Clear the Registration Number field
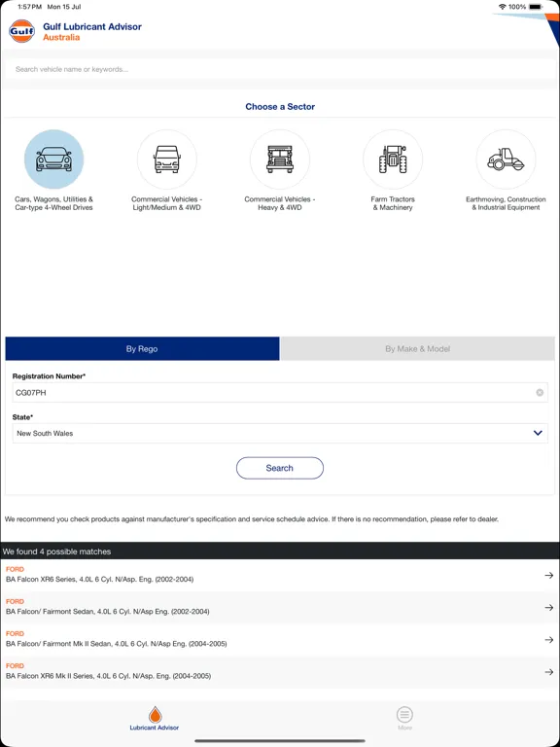560x747 pixels. pos(540,393)
